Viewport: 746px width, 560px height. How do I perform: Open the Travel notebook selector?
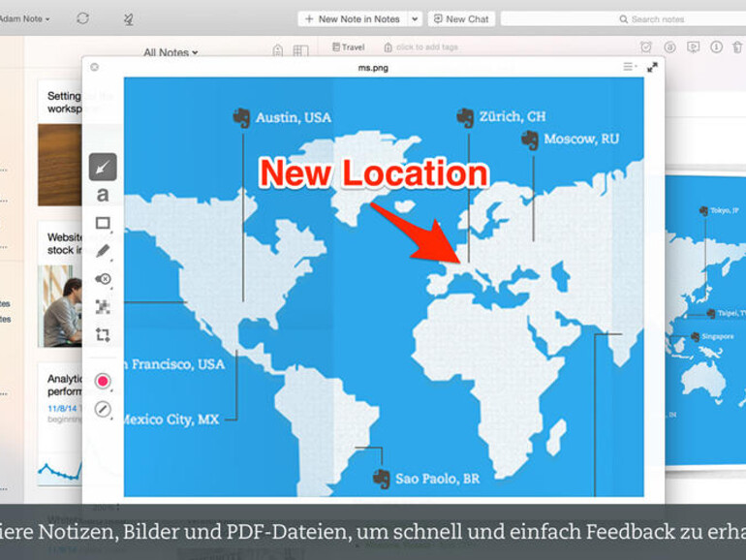coord(349,47)
